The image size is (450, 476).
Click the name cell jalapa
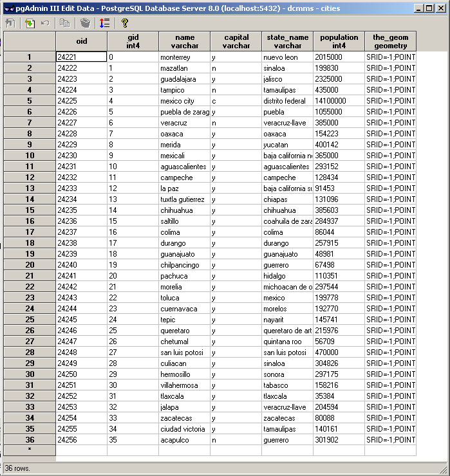[184, 407]
